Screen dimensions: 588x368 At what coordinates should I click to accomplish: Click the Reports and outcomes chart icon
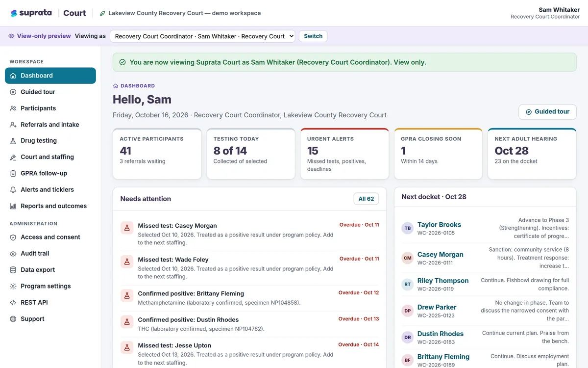point(13,206)
